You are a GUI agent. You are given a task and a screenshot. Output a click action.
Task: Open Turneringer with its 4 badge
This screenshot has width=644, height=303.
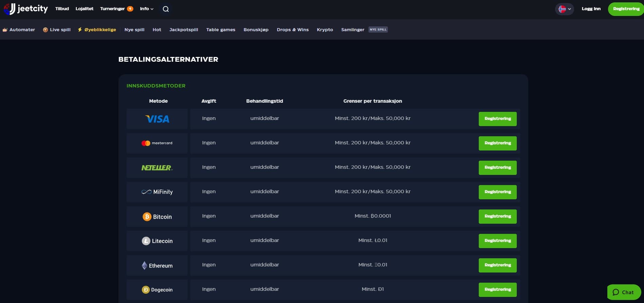116,9
